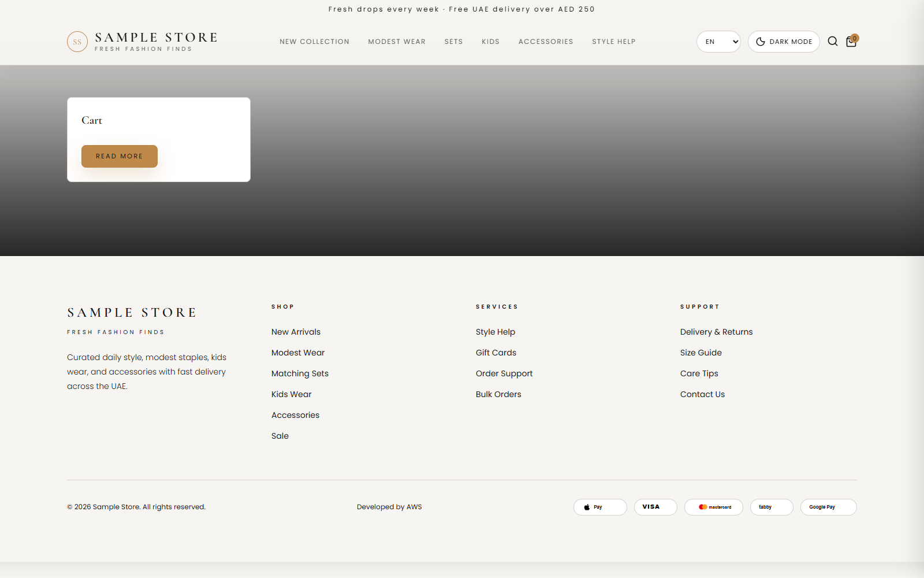The image size is (924, 578).
Task: Click the curated daily style description paragraph
Action: [x=147, y=372]
